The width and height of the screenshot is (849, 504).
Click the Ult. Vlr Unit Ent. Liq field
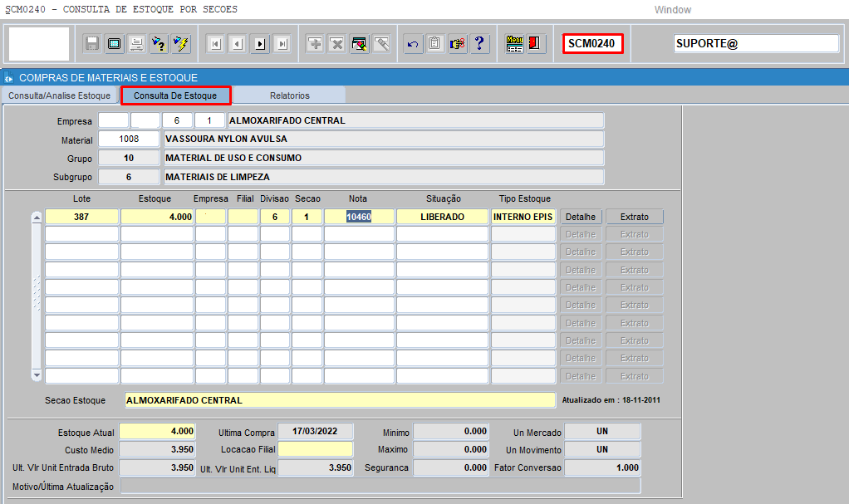[x=315, y=467]
